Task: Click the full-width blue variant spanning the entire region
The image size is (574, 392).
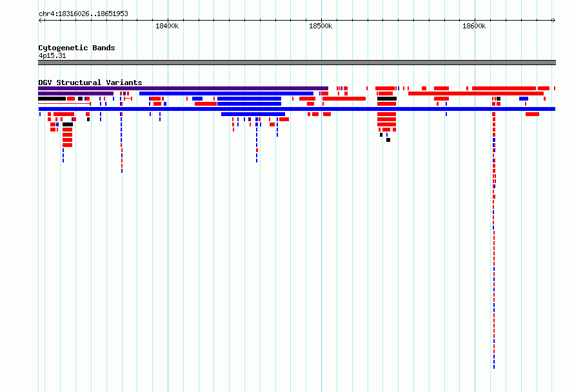Action: tap(297, 109)
